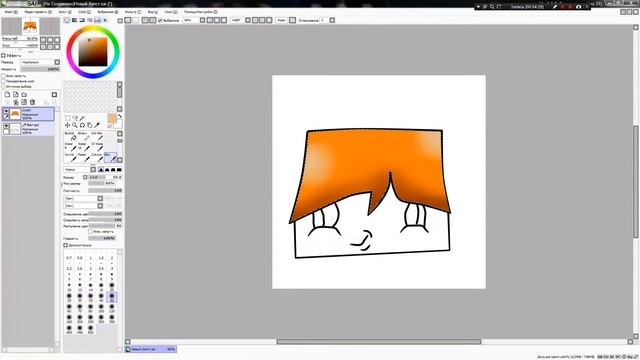Screen dimensions: 640x360
Task: Toggle Clipping Group checkbox
Action: pyautogui.click(x=3, y=81)
